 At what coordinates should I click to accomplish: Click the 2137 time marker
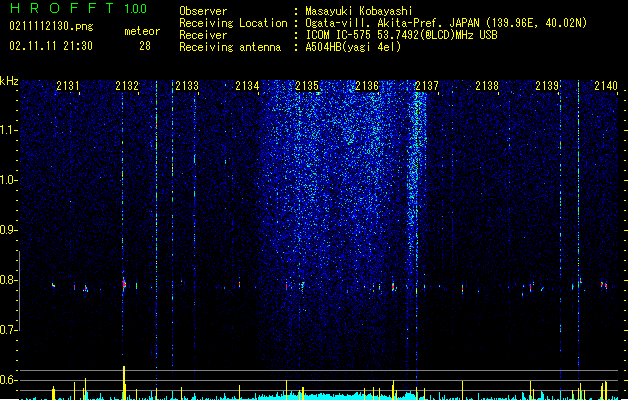pyautogui.click(x=427, y=85)
